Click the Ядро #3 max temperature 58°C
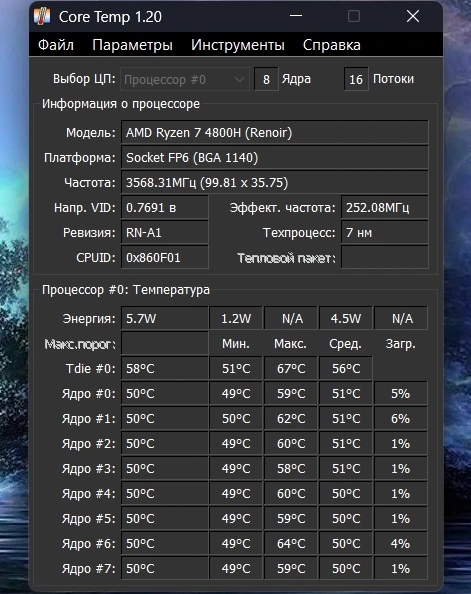This screenshot has height=594, width=471. click(x=291, y=468)
